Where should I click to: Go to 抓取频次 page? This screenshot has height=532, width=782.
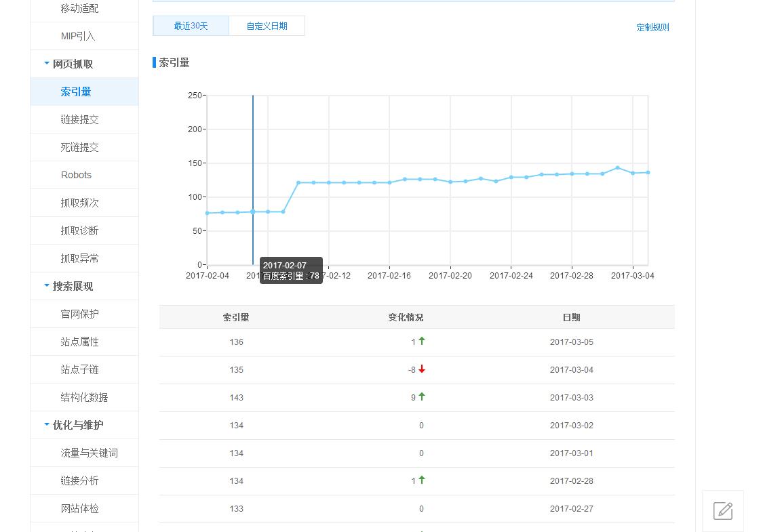[79, 203]
